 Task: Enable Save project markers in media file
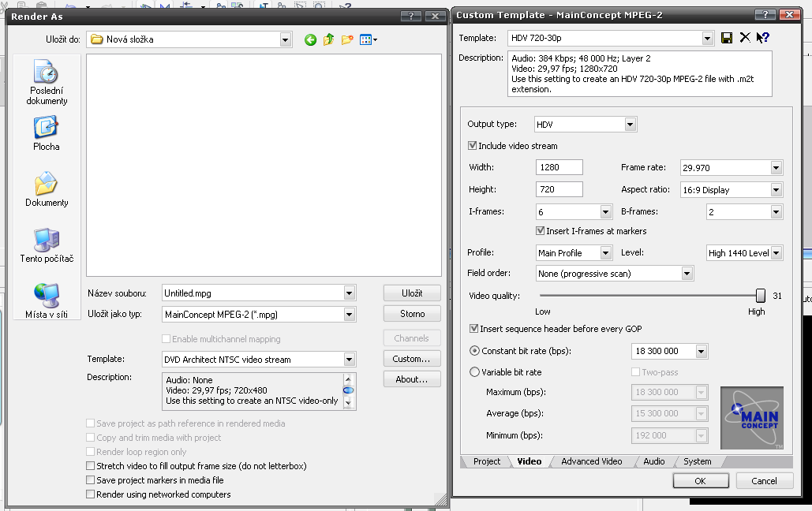[91, 480]
